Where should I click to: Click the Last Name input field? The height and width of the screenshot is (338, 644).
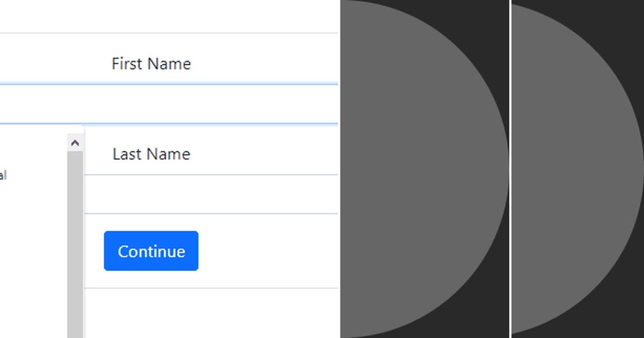215,193
